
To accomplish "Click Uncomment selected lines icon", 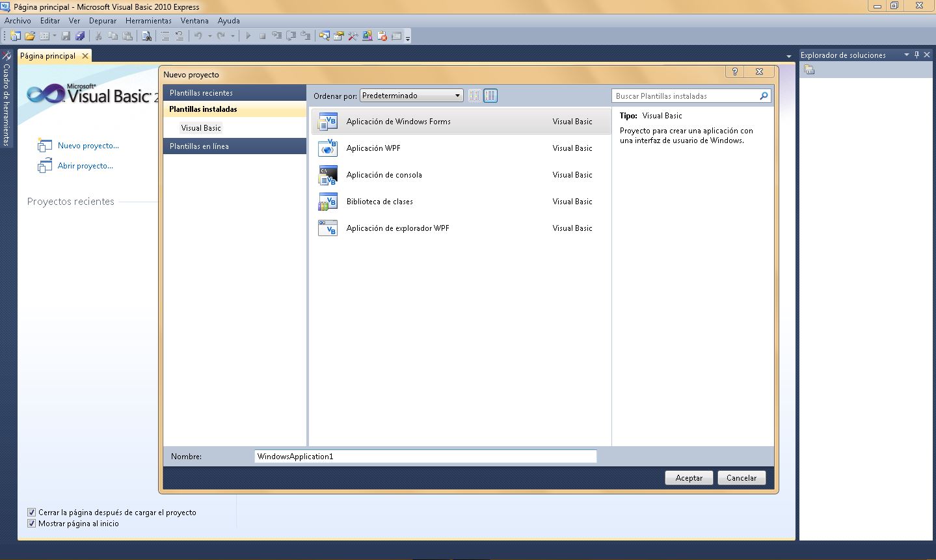I will 180,36.
